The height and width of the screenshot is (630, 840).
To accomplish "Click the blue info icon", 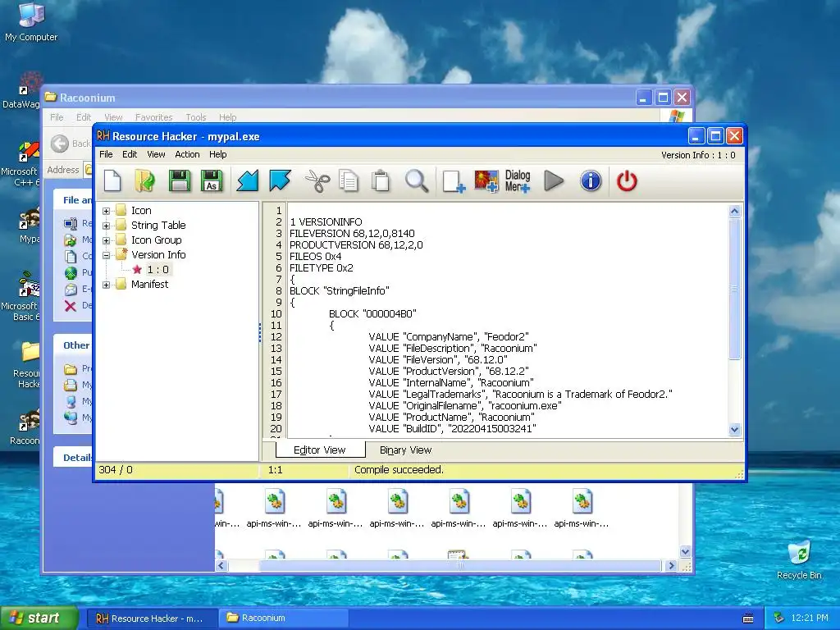I will [591, 180].
